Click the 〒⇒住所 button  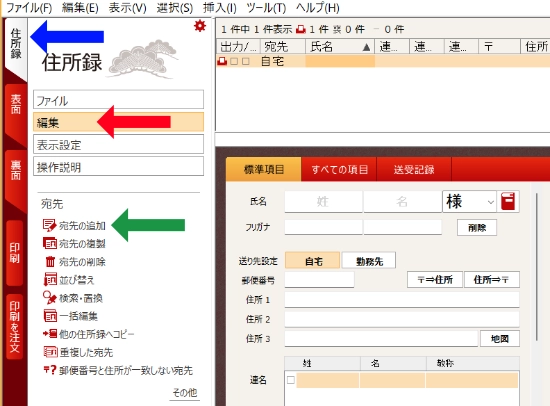(435, 280)
